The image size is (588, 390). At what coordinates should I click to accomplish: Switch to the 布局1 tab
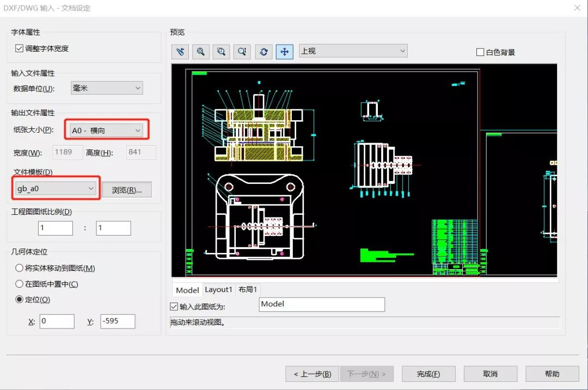pyautogui.click(x=248, y=290)
